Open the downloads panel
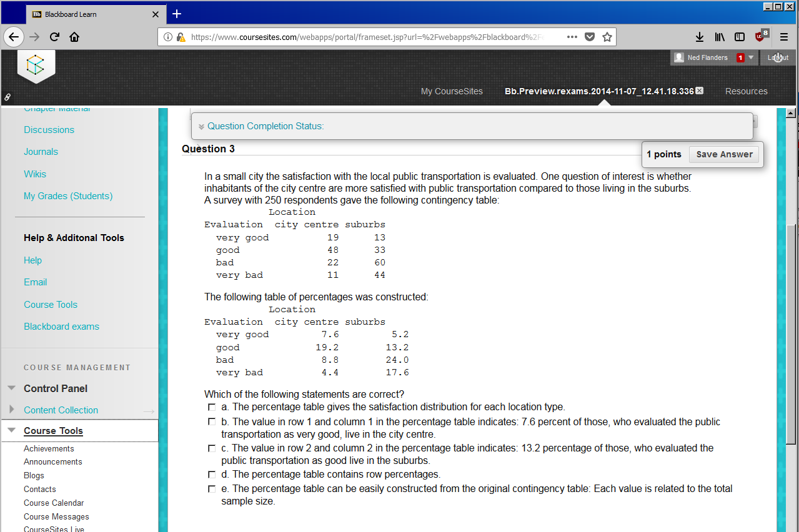Viewport: 799px width, 532px height. tap(700, 37)
